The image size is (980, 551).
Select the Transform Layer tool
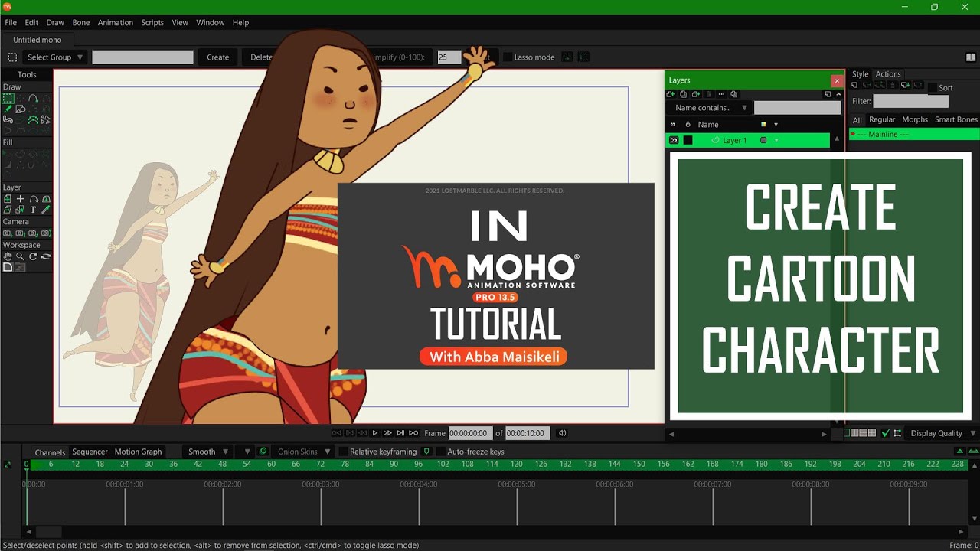(8, 199)
